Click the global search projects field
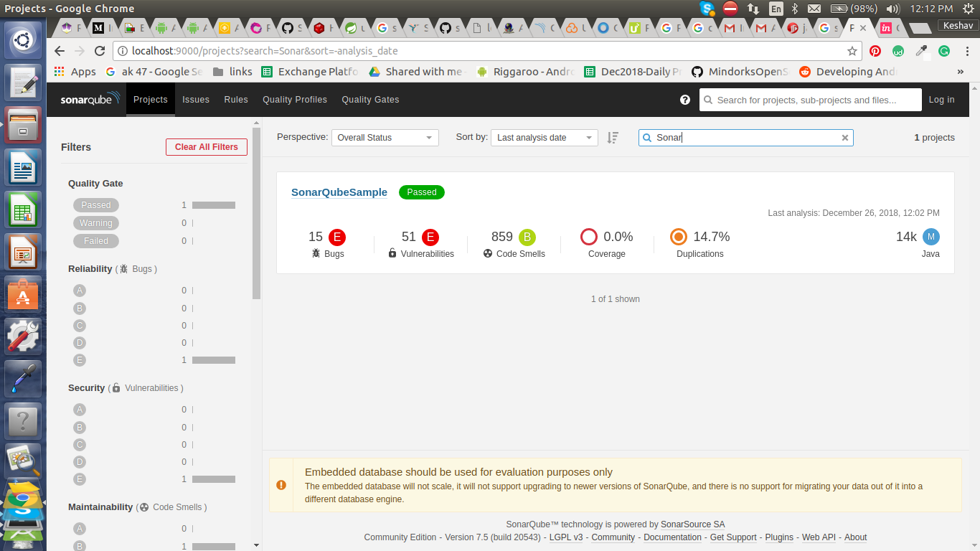980x551 pixels. 811,100
